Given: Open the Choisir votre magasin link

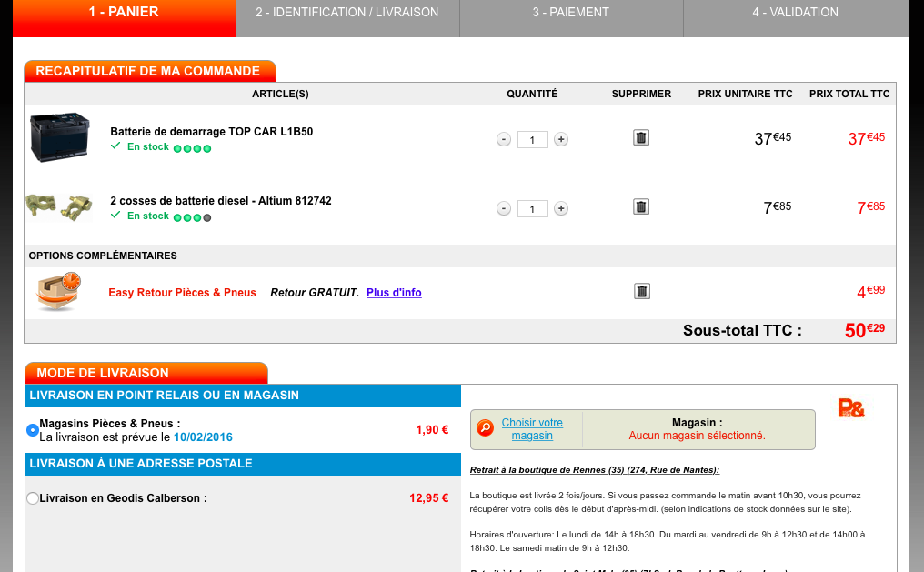Looking at the screenshot, I should 532,429.
